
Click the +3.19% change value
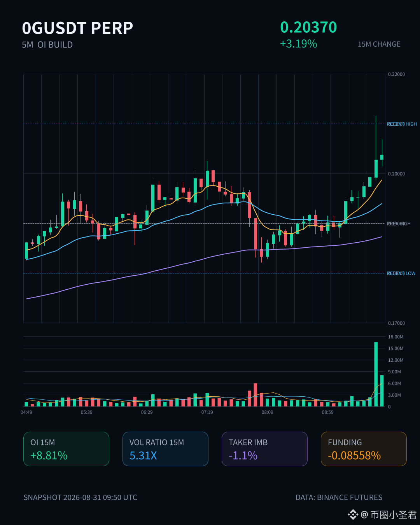298,44
